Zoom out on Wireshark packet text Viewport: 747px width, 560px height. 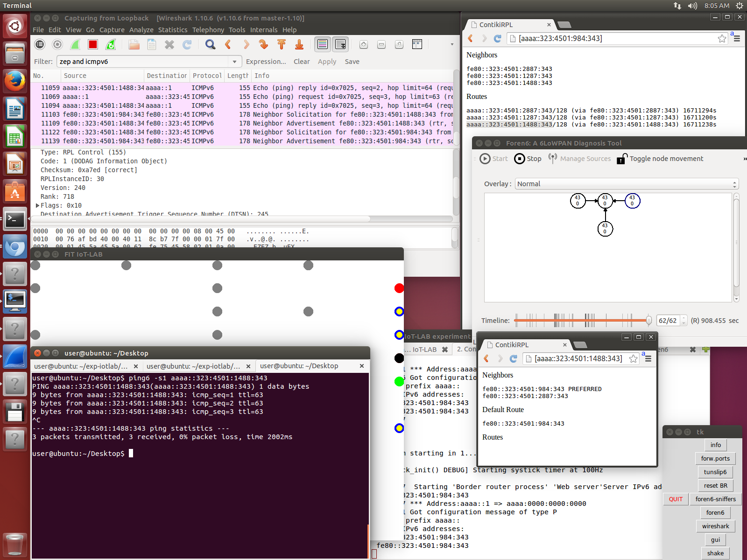click(x=381, y=44)
